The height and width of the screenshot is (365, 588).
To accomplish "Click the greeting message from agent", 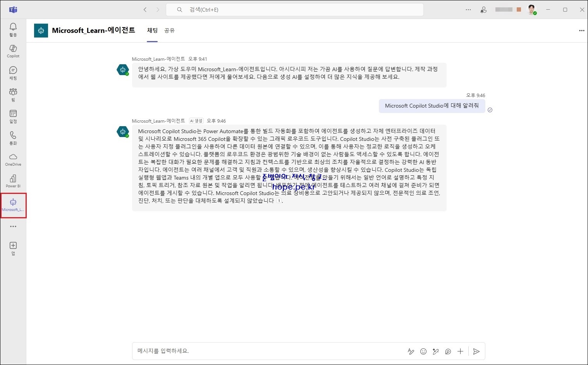I will click(289, 75).
